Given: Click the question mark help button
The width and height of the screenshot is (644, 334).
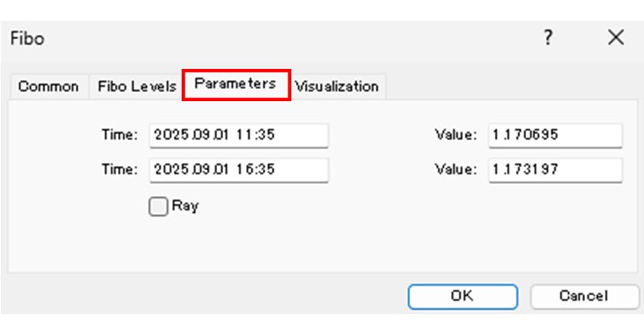Looking at the screenshot, I should [x=548, y=38].
